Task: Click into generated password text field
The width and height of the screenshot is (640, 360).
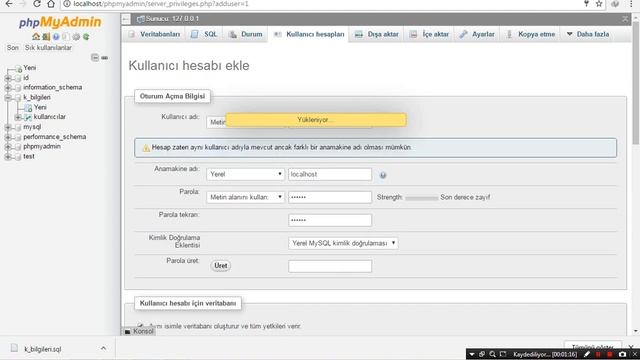Action: click(x=330, y=267)
